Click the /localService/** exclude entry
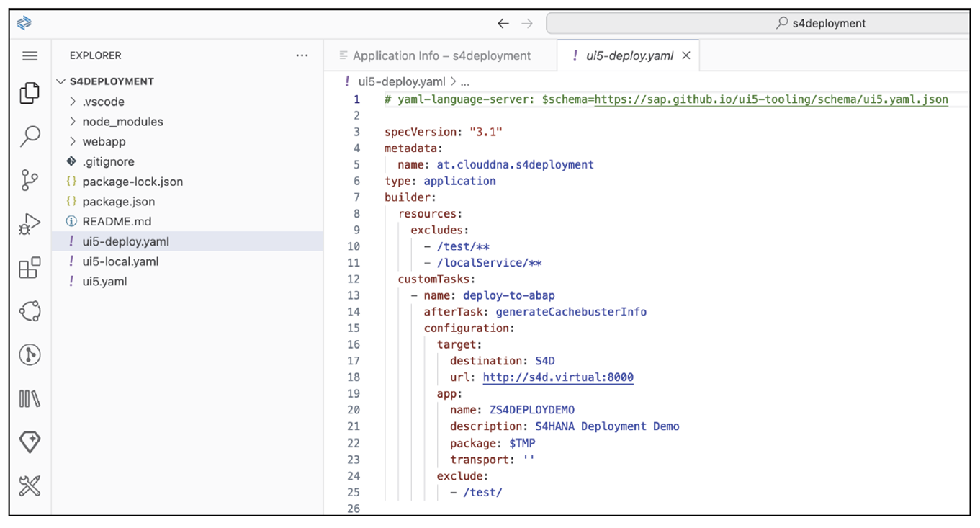The width and height of the screenshot is (980, 528). point(489,263)
